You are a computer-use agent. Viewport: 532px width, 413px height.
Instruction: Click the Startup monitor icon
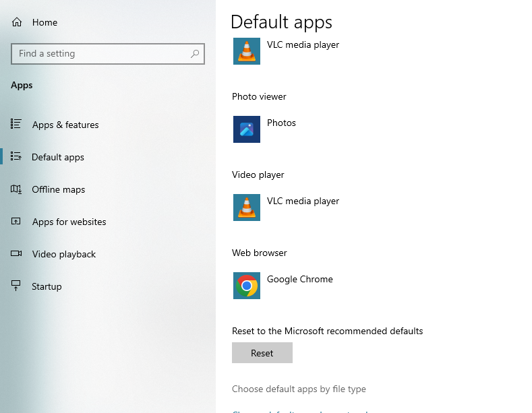(16, 286)
